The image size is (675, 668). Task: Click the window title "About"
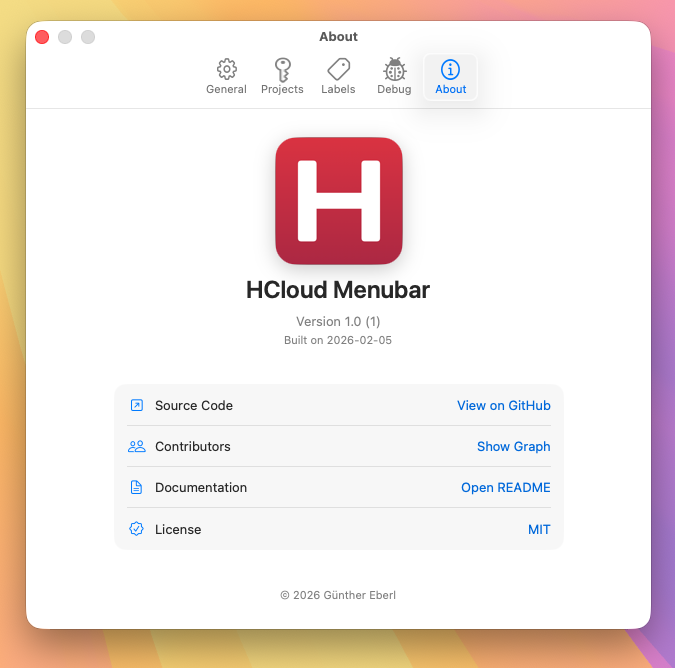pyautogui.click(x=338, y=37)
